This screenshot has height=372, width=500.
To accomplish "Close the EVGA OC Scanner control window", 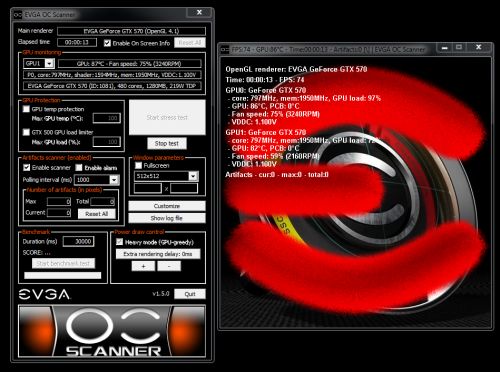I will pos(199,12).
